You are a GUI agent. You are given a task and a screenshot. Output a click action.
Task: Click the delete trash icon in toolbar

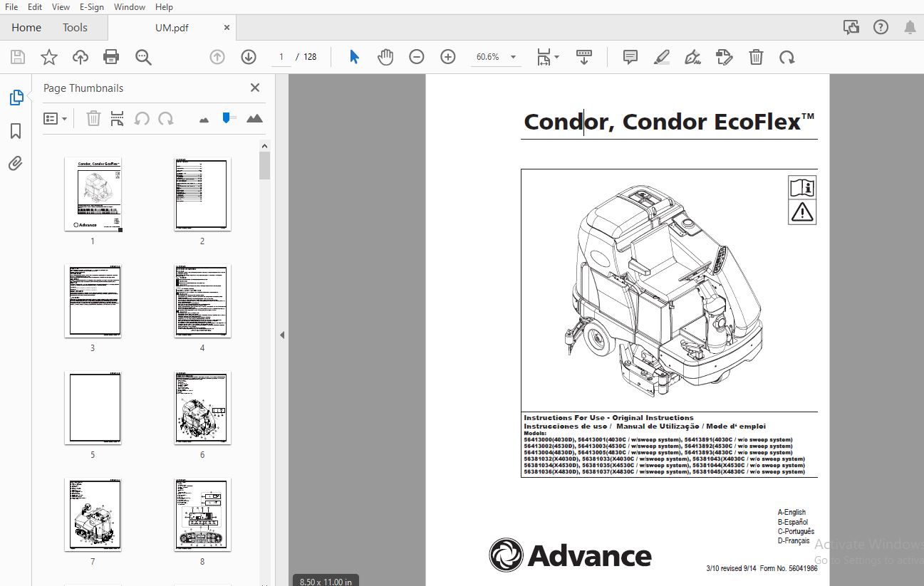756,57
